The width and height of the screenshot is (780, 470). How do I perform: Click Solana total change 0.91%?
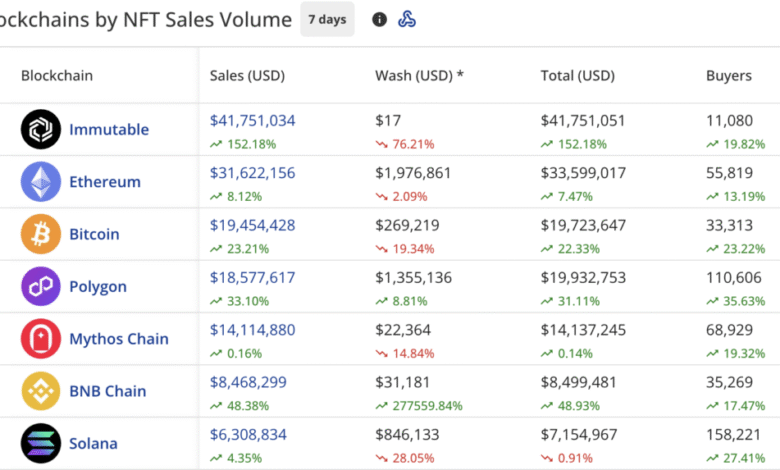pos(575,458)
